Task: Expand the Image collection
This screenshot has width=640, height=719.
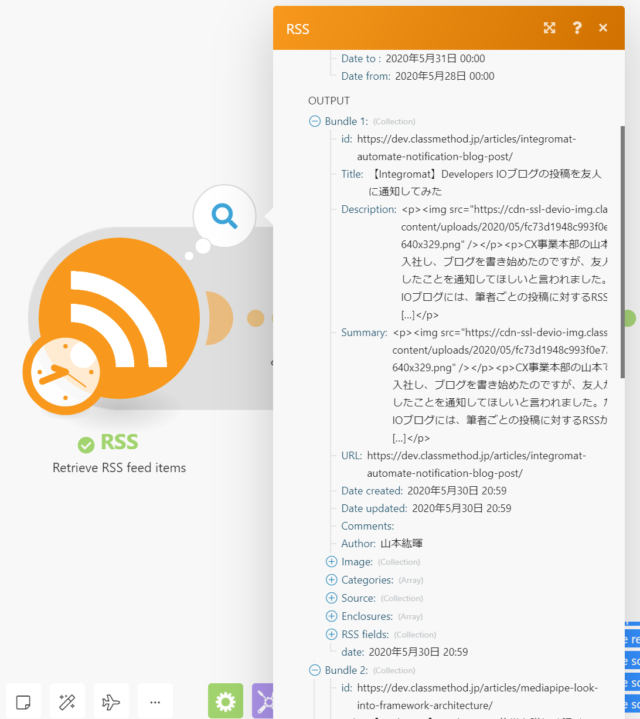Action: point(331,562)
